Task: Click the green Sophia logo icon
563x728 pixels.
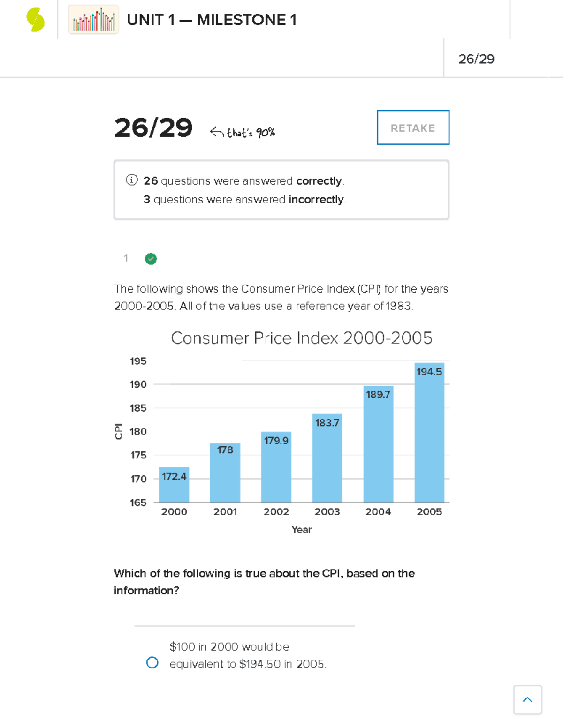Action: pos(36,20)
